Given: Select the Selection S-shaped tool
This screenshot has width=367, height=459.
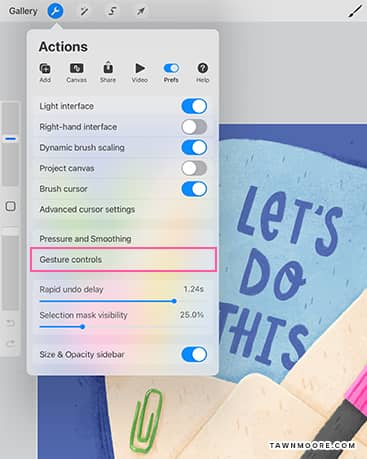Looking at the screenshot, I should 112,11.
